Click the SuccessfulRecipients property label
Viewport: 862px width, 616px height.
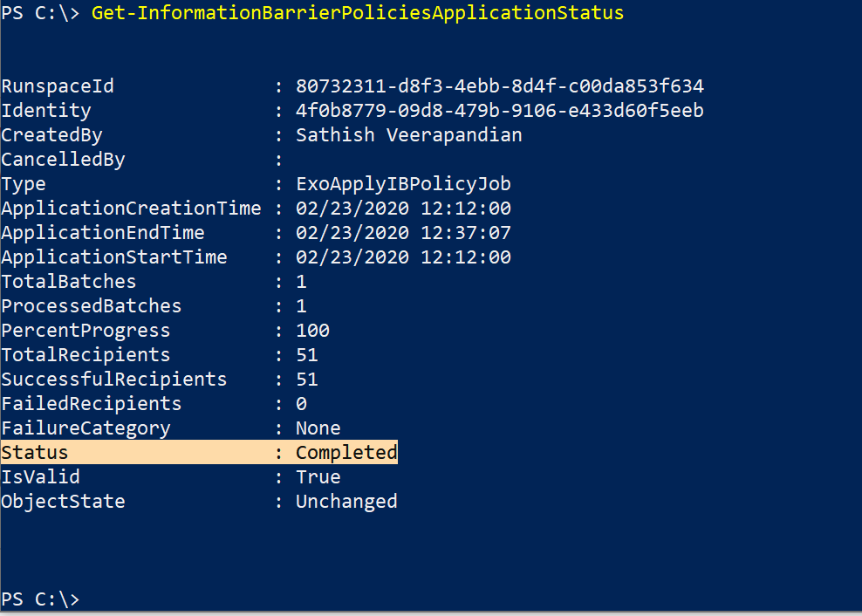point(114,380)
